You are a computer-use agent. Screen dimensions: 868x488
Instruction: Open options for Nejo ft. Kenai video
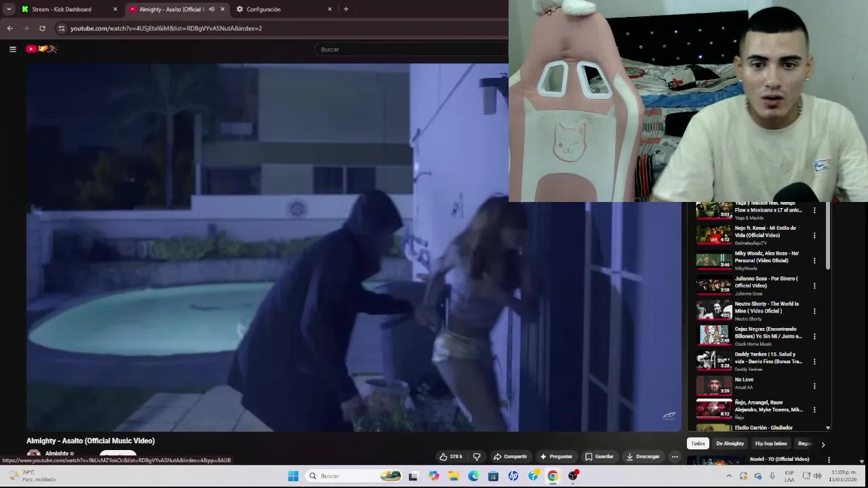click(x=814, y=235)
